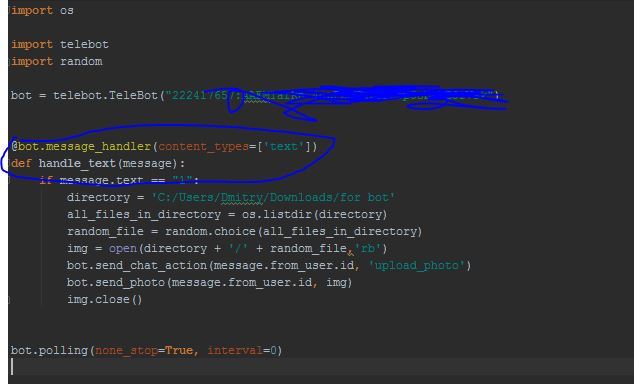Click the open builtin on img line

point(123,248)
